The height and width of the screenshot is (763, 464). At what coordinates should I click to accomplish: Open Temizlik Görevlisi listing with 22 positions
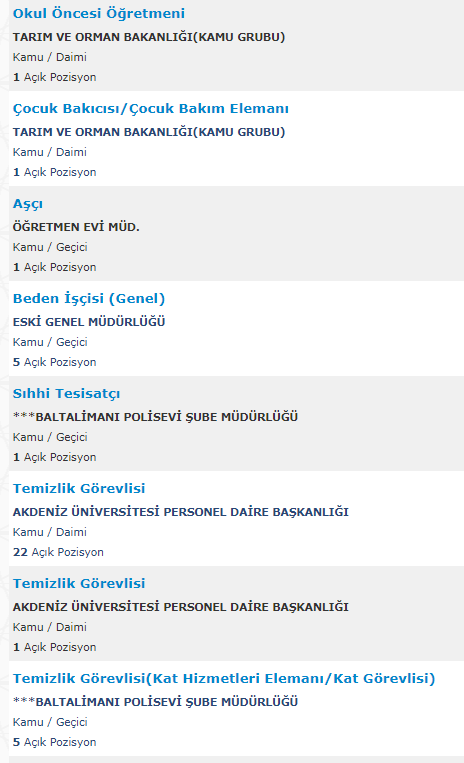click(79, 489)
